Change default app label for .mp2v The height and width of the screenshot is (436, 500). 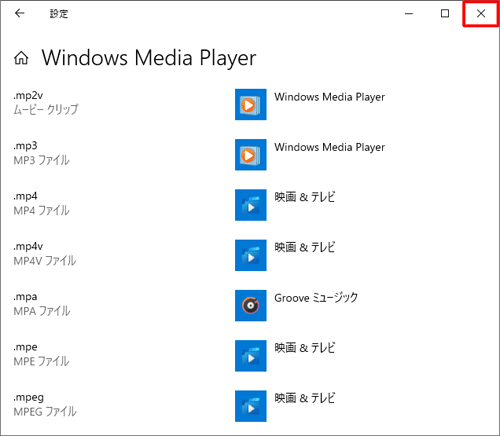pos(330,97)
